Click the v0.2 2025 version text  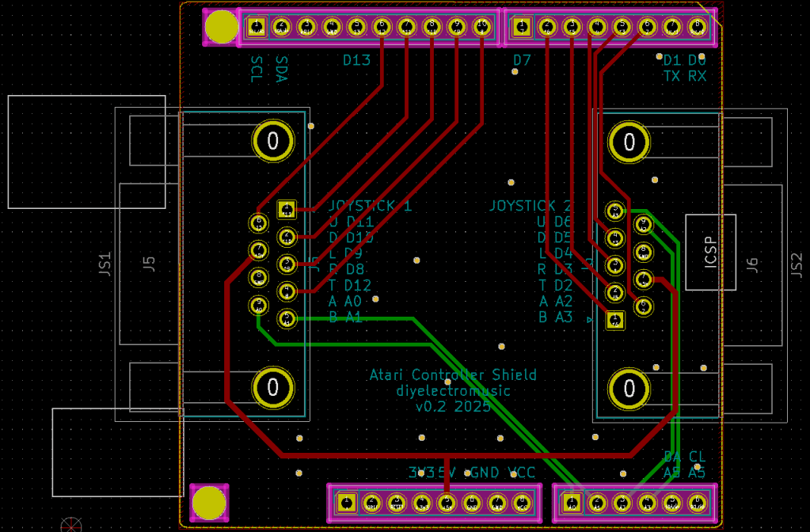pyautogui.click(x=453, y=407)
